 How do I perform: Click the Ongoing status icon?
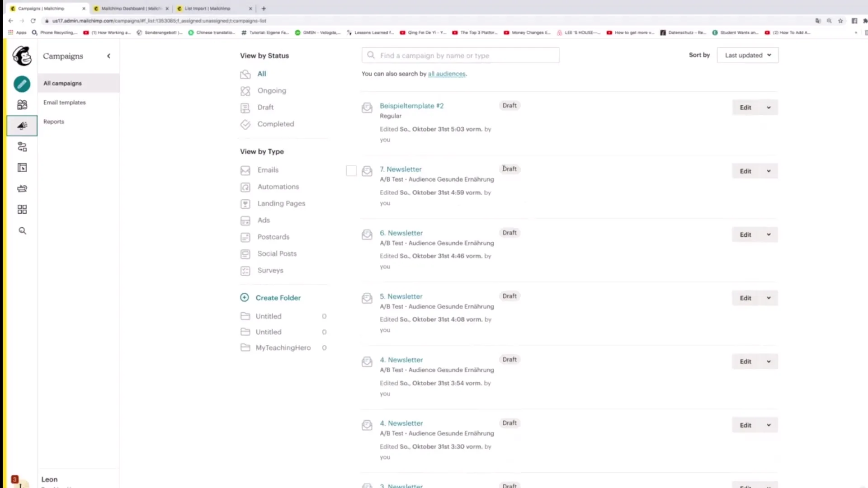245,91
